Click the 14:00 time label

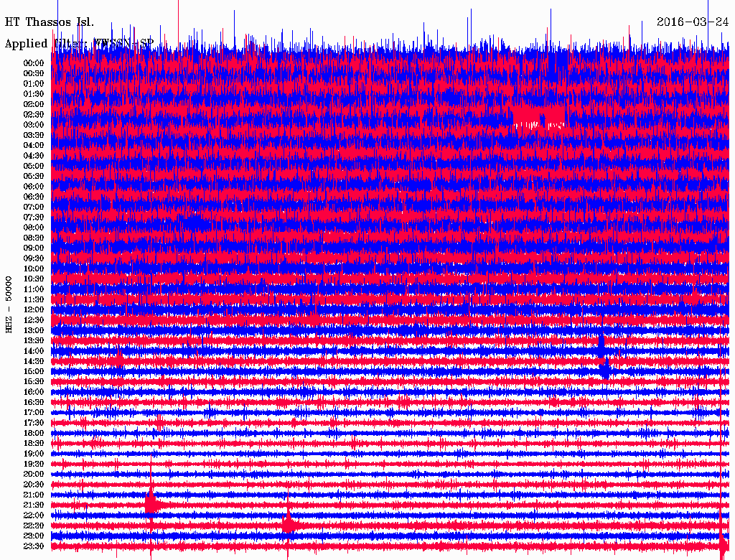(x=34, y=351)
